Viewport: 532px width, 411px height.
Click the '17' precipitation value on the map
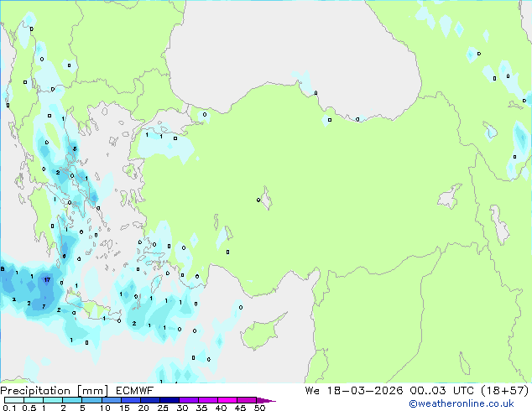coord(47,280)
